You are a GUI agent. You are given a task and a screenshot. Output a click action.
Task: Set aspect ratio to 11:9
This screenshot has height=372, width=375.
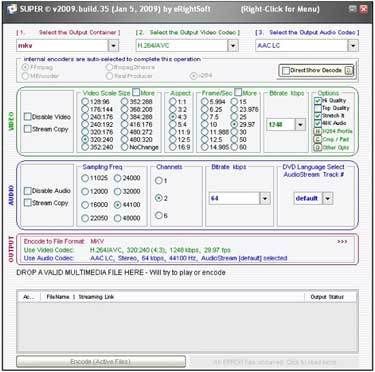[173, 132]
